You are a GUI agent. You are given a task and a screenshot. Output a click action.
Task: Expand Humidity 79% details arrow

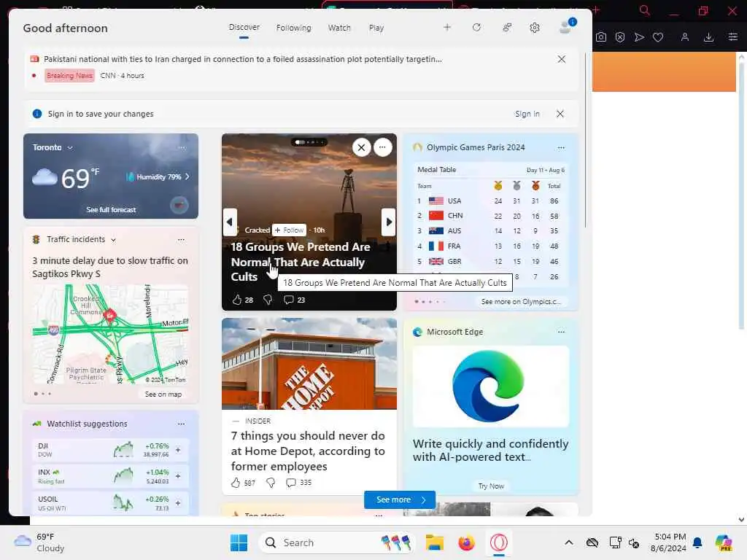187,176
